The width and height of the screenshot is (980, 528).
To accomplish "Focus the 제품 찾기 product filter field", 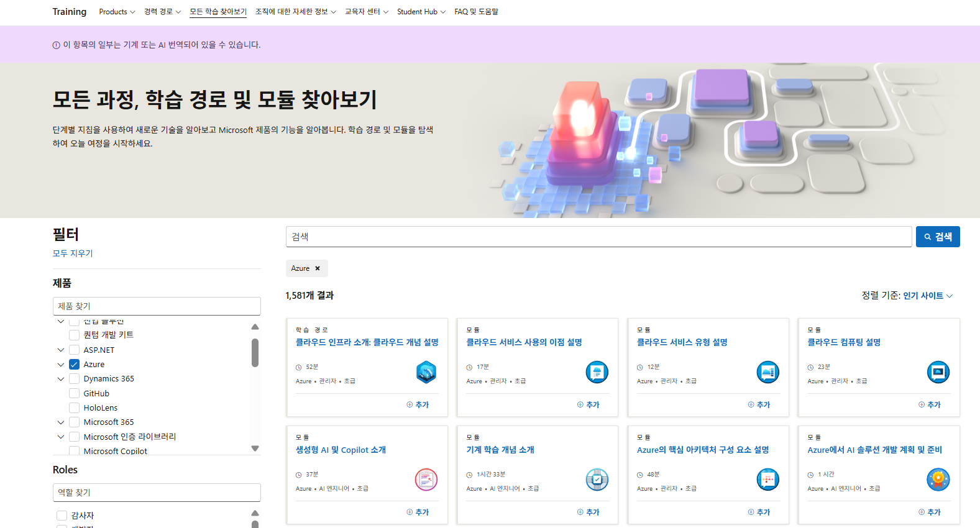I will click(157, 306).
